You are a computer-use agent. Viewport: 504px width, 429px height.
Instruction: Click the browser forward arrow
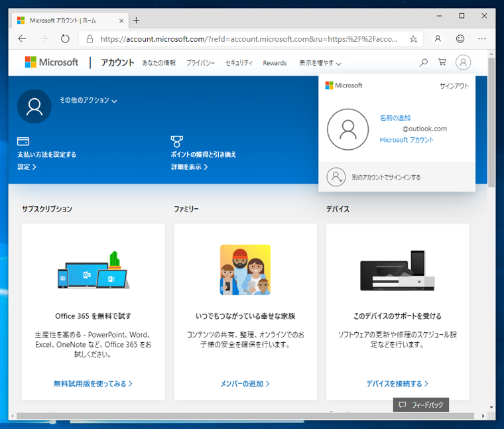pos(43,39)
